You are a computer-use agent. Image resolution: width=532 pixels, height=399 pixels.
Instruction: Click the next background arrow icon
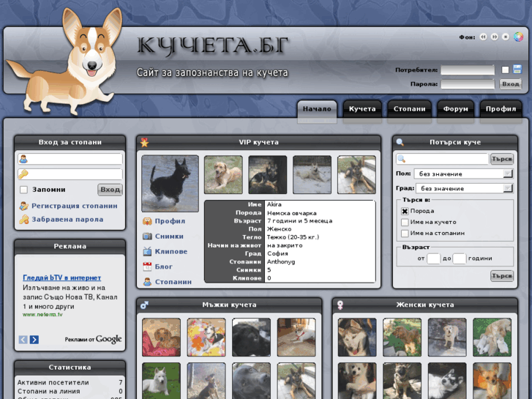495,37
